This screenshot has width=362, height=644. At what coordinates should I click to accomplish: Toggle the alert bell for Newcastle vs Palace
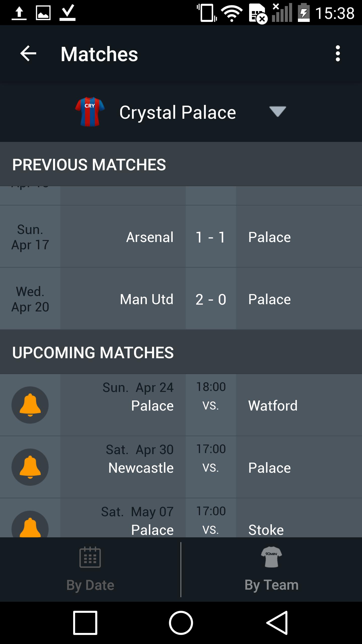click(30, 467)
